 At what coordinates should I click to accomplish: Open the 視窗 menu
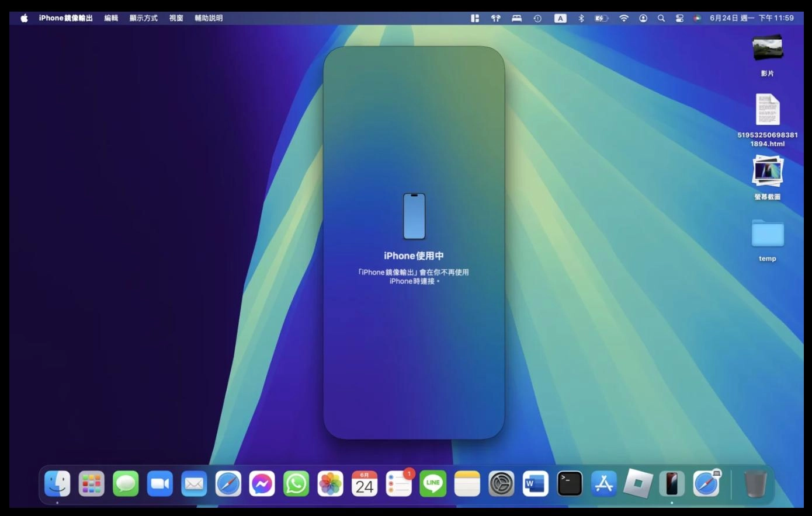click(176, 18)
